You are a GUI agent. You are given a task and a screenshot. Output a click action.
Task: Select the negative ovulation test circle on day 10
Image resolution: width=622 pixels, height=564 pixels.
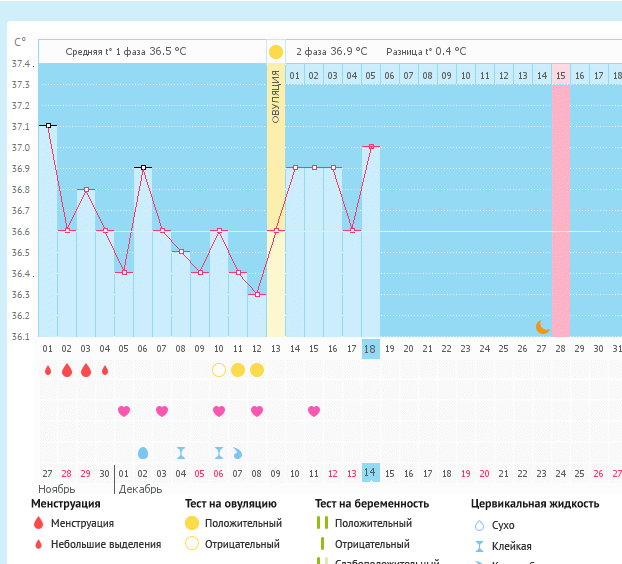[x=219, y=370]
